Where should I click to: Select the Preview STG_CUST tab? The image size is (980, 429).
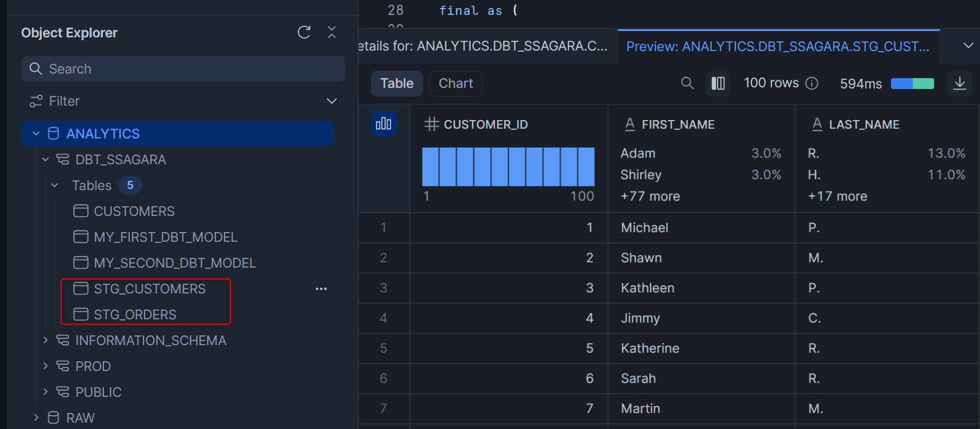[778, 47]
